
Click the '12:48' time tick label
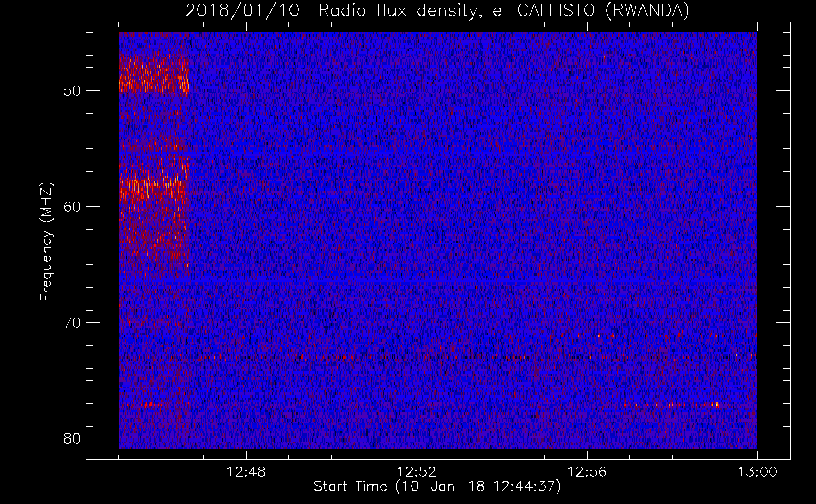[246, 472]
